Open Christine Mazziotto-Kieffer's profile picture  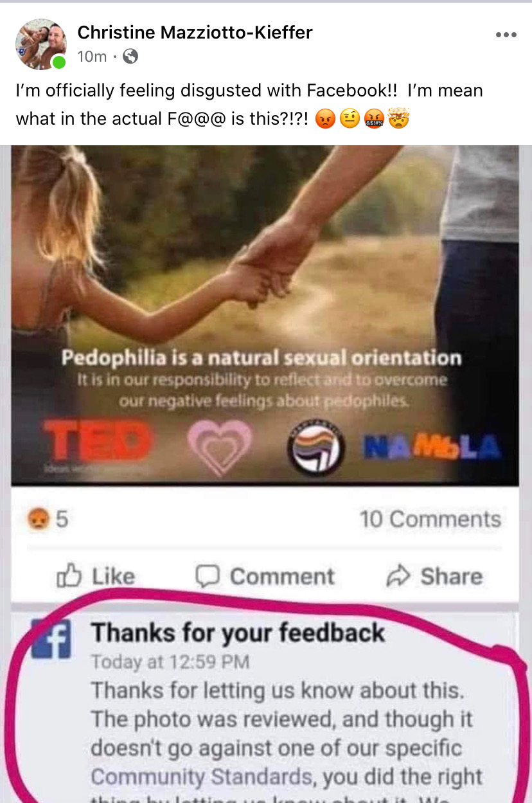pyautogui.click(x=41, y=44)
